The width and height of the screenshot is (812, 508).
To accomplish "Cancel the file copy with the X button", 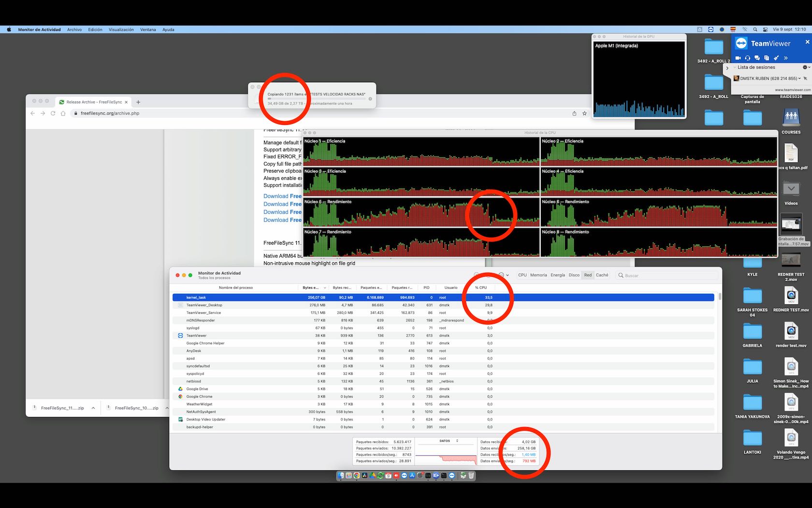I will 370,99.
